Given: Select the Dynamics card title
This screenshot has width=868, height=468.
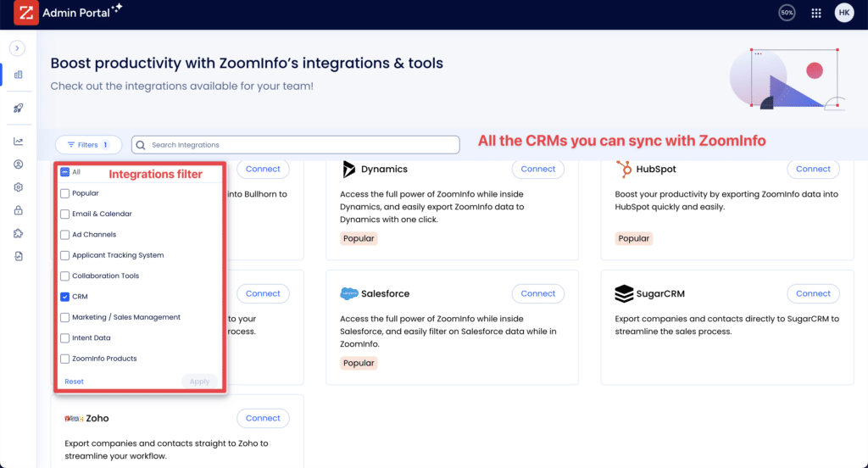Looking at the screenshot, I should click(384, 169).
